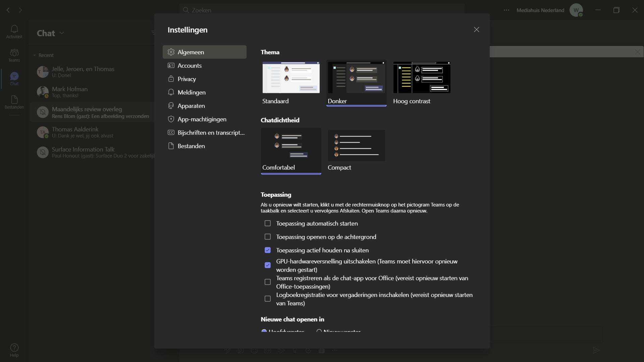Switch to the Privacy settings tab

[x=186, y=79]
